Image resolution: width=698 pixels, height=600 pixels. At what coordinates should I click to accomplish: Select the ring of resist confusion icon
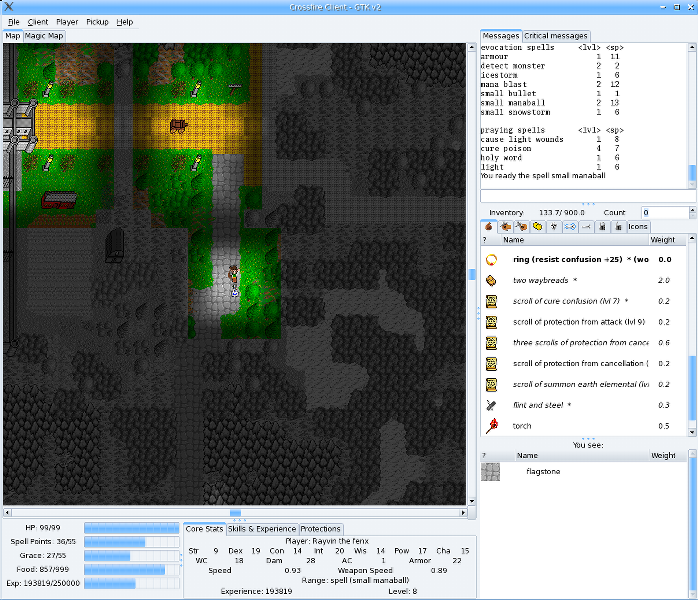pyautogui.click(x=491, y=259)
